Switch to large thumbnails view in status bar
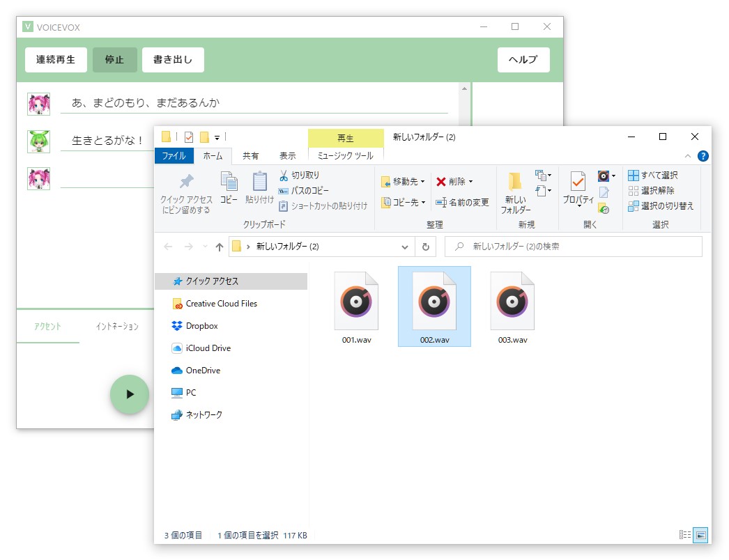 point(699,535)
